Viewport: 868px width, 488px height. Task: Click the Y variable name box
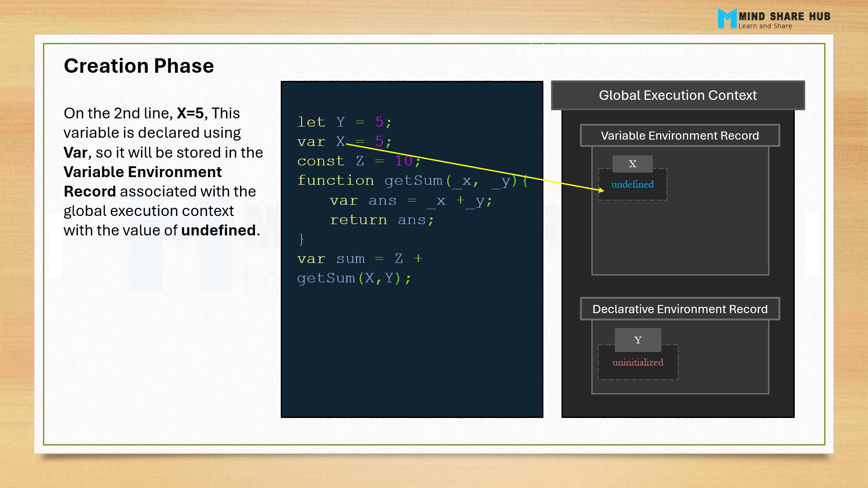(638, 340)
